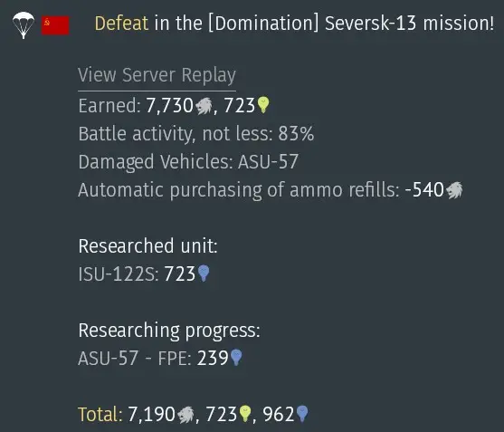Screen dimensions: 504x432
Task: Click the ISU-122S unit name
Action: coord(119,274)
